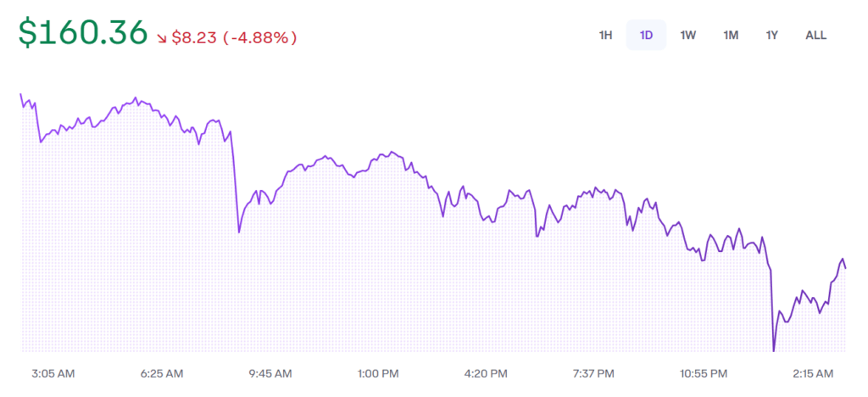View the 1Y price history
The height and width of the screenshot is (397, 868).
[771, 36]
